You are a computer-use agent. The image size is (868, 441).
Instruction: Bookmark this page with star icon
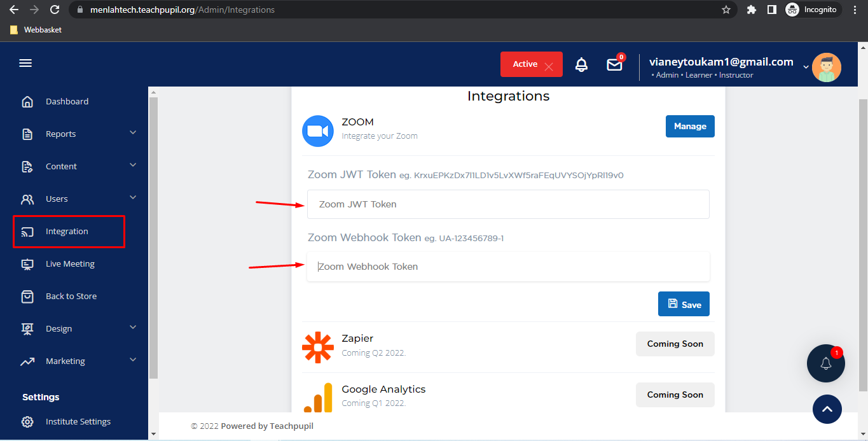[726, 10]
